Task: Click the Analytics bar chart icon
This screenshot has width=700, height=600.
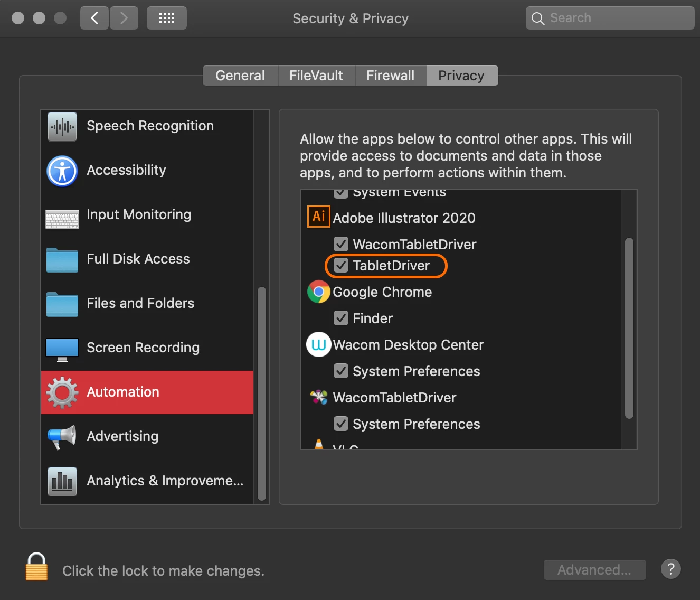Action: pos(62,482)
